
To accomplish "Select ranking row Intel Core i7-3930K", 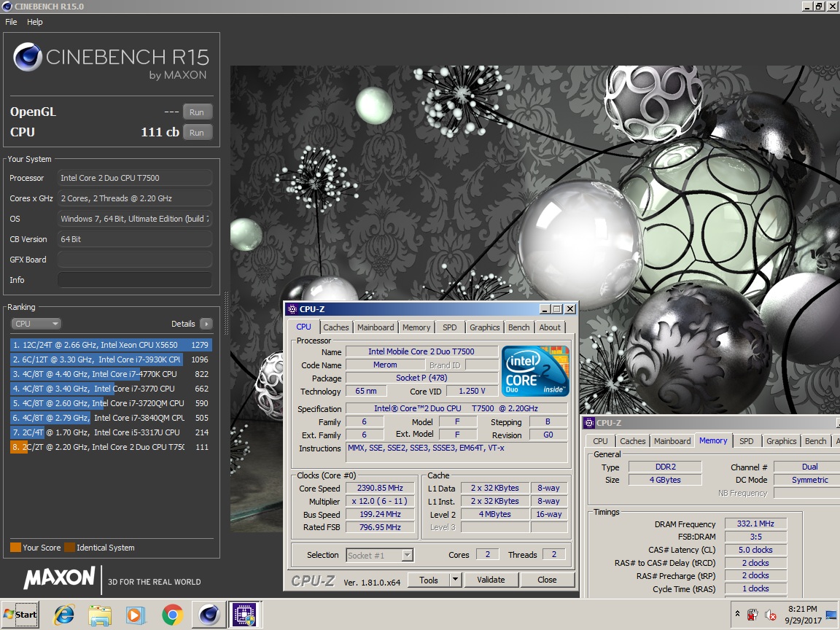I will (111, 359).
